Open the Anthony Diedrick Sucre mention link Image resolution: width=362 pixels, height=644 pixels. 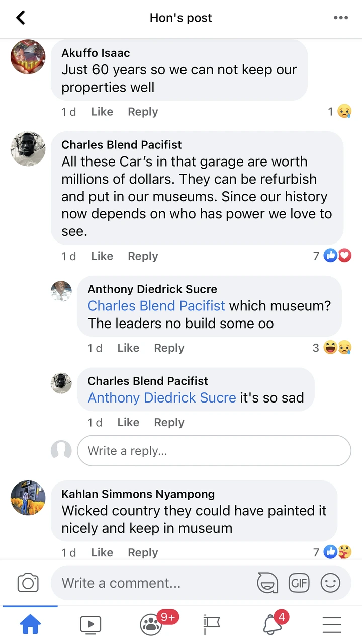tap(161, 397)
